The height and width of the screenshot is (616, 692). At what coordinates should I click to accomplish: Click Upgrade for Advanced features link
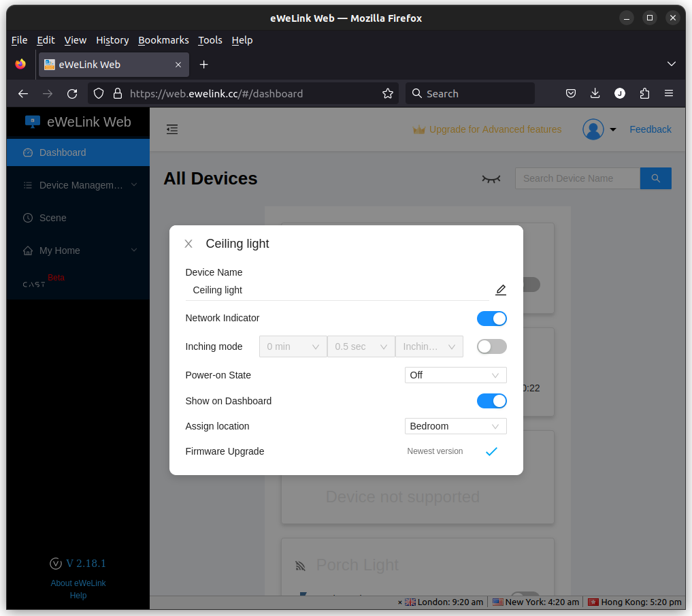(487, 129)
